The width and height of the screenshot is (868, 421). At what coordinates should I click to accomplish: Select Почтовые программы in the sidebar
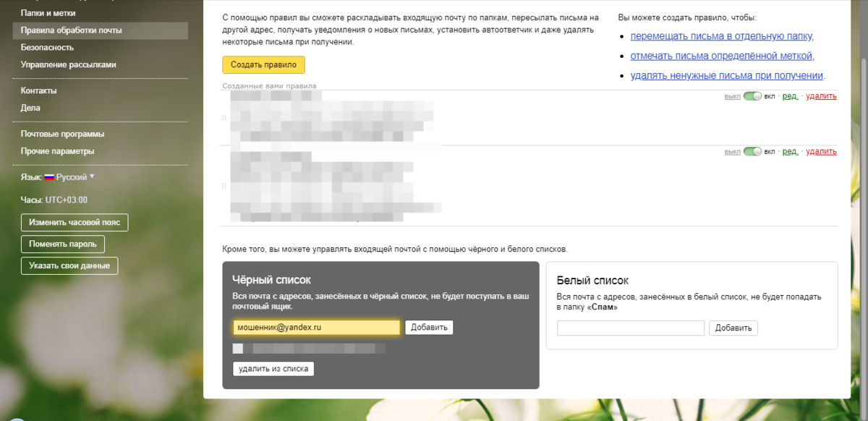[x=62, y=134]
